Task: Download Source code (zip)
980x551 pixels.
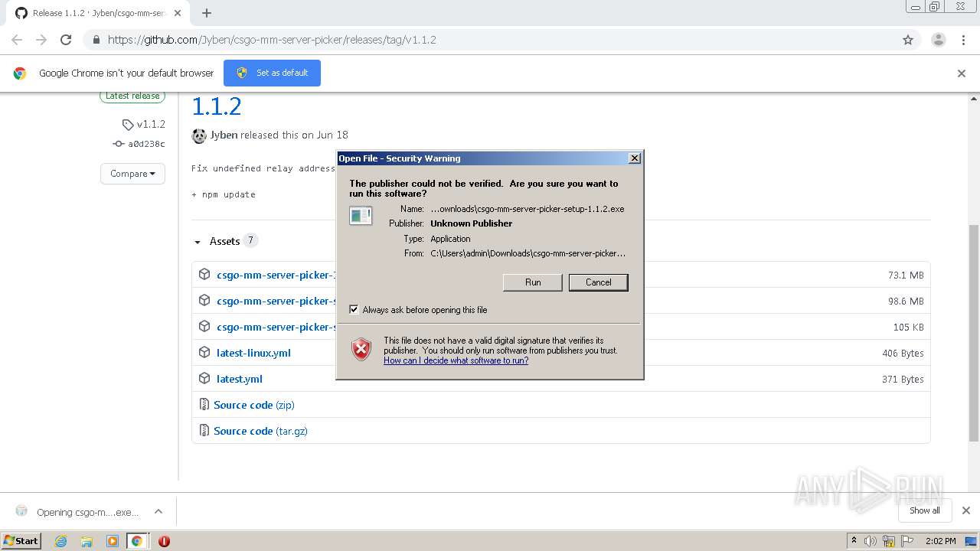Action: (x=253, y=405)
